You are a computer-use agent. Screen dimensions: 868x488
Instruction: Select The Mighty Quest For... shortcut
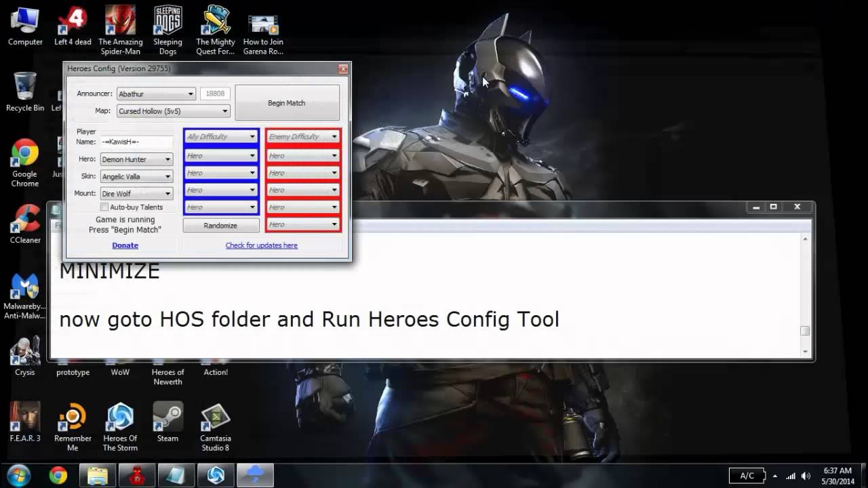215,31
